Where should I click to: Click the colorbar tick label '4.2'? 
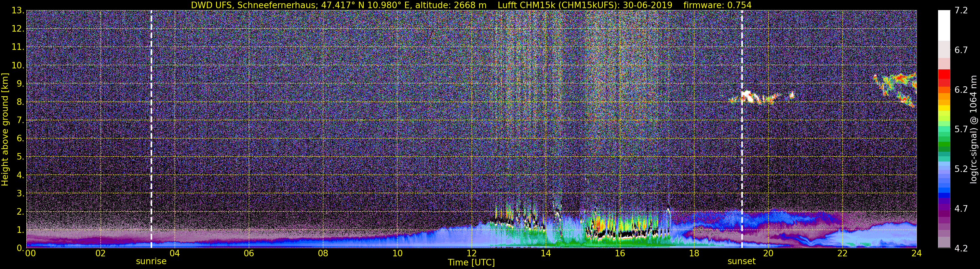coord(961,248)
